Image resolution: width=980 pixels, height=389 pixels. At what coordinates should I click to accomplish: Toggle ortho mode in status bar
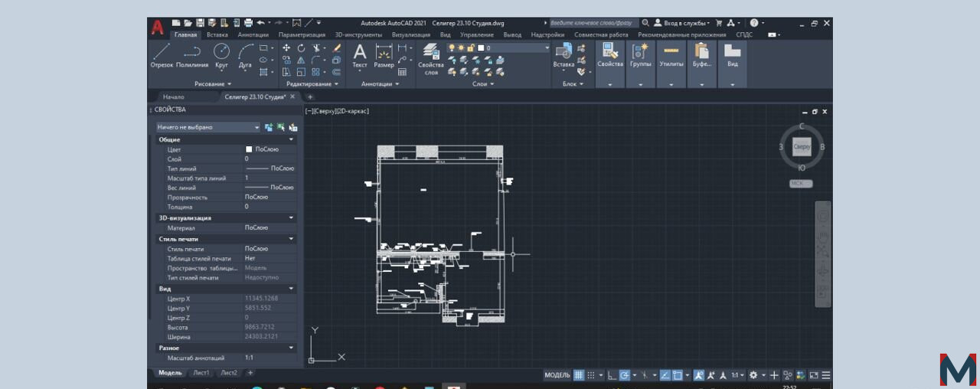[x=612, y=375]
